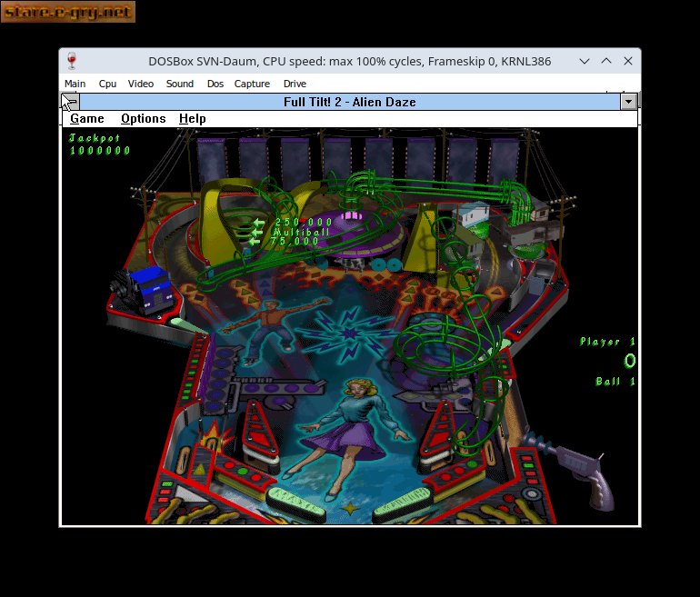
Task: Open the Full Tilt Game menu
Action: click(87, 119)
